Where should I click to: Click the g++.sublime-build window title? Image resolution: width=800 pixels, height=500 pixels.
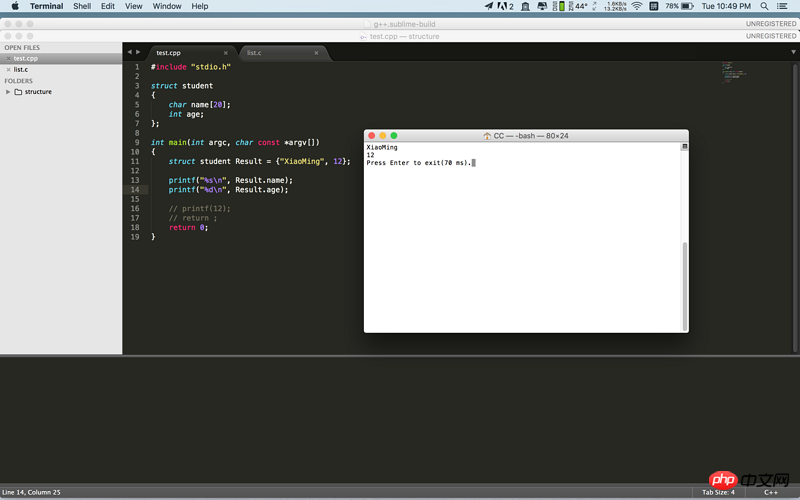404,24
